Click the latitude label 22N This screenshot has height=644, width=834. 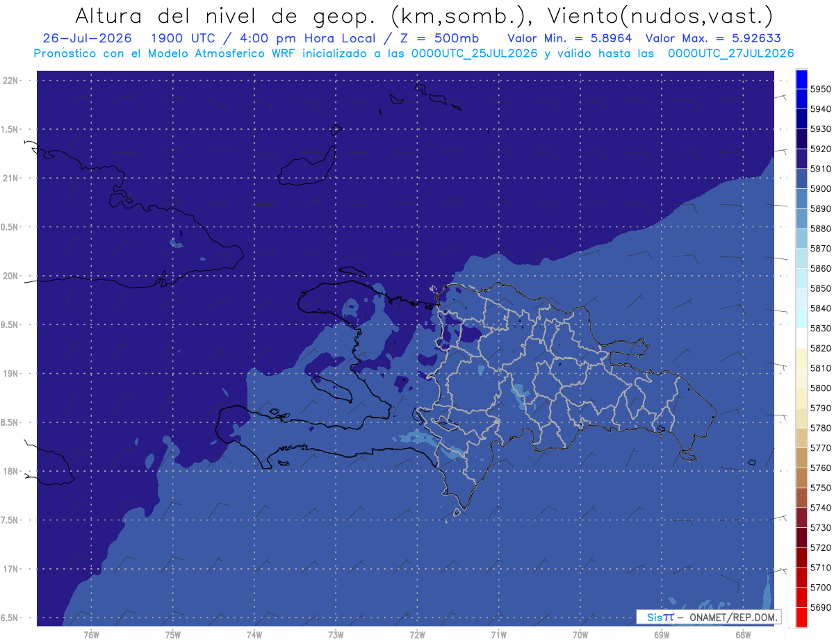point(12,81)
